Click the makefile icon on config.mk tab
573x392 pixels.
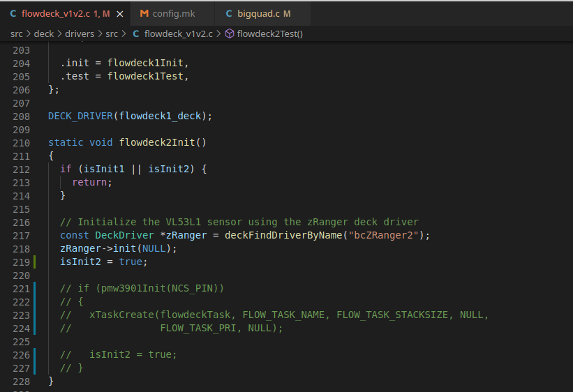coord(144,13)
